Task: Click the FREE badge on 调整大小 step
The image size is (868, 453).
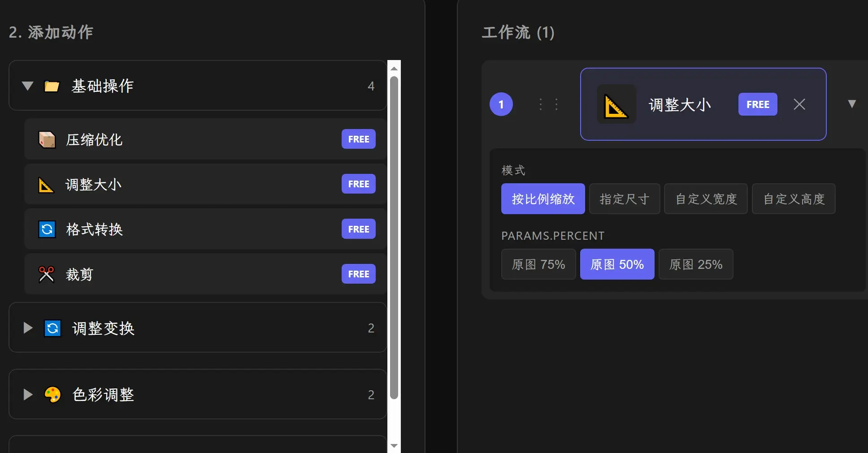Action: pos(757,104)
